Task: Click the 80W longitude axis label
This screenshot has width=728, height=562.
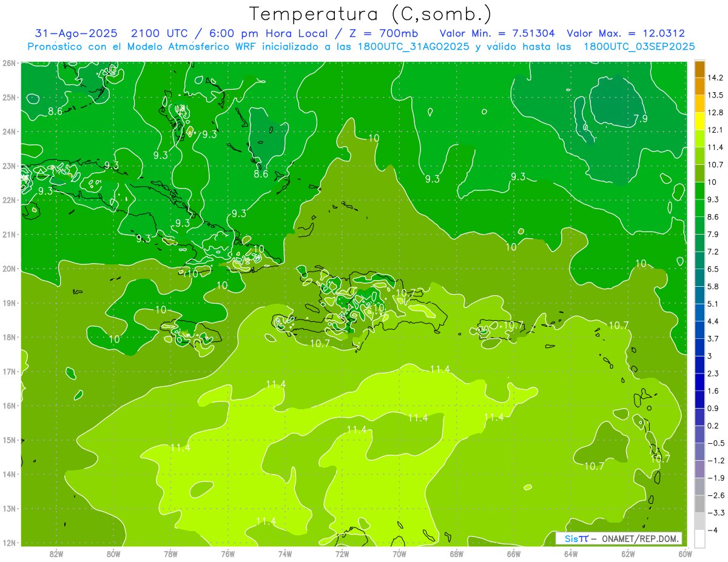Action: point(113,554)
